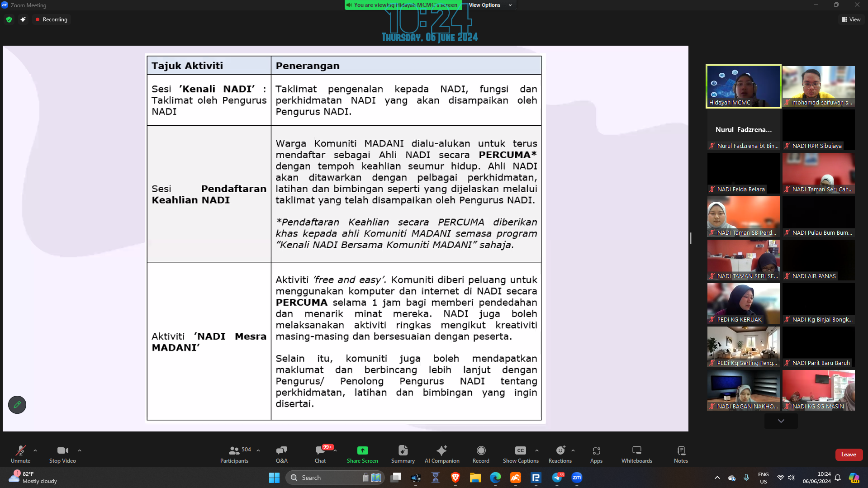Select PEDi KG KERUAK video tile
Screen dimensions: 868x488
(x=743, y=303)
